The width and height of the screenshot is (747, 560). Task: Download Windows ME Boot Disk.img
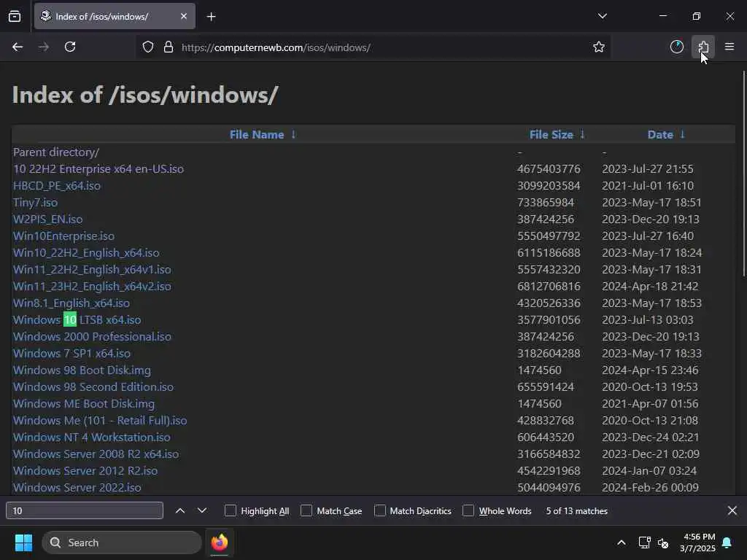[x=84, y=403]
